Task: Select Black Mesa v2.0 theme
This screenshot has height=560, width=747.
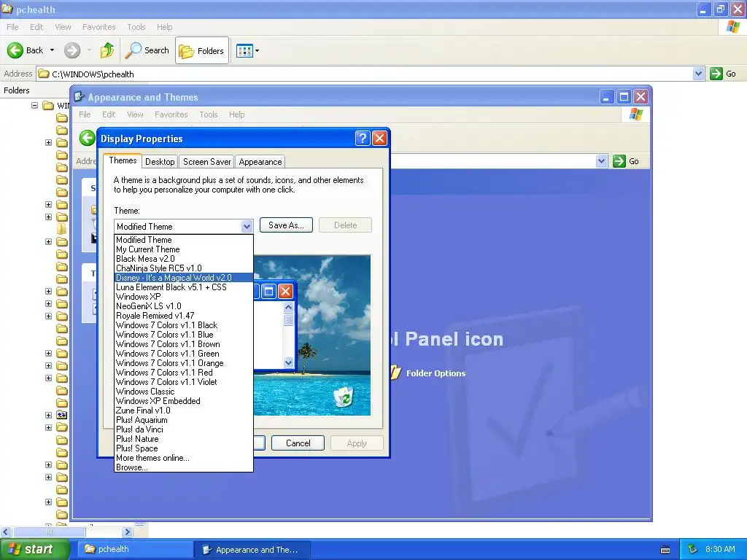Action: (x=183, y=259)
